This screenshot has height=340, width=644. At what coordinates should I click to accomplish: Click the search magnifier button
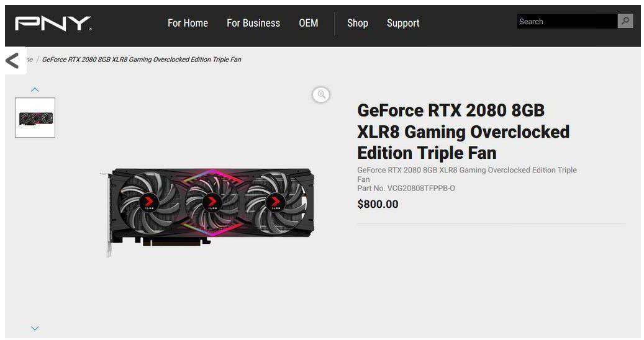[625, 21]
